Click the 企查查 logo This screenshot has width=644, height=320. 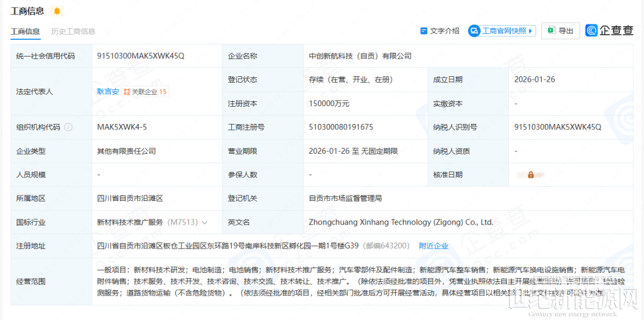[609, 31]
